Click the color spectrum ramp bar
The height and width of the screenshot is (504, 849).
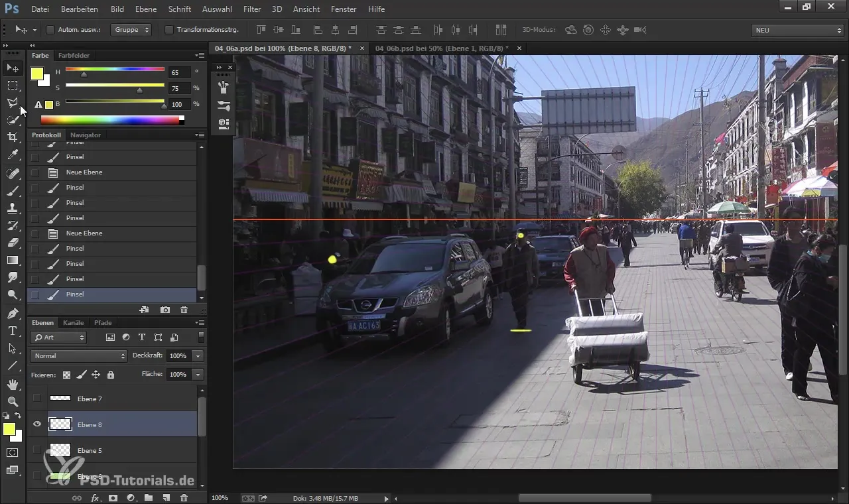click(x=110, y=120)
